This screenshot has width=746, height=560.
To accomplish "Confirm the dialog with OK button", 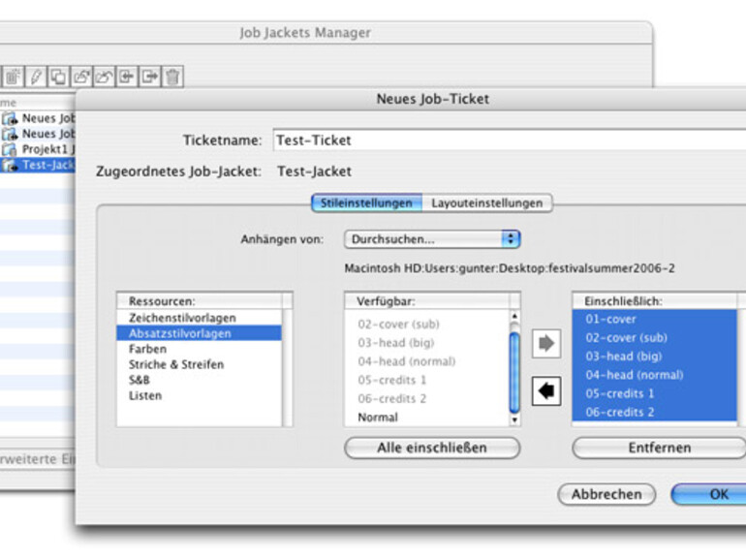I will click(709, 494).
